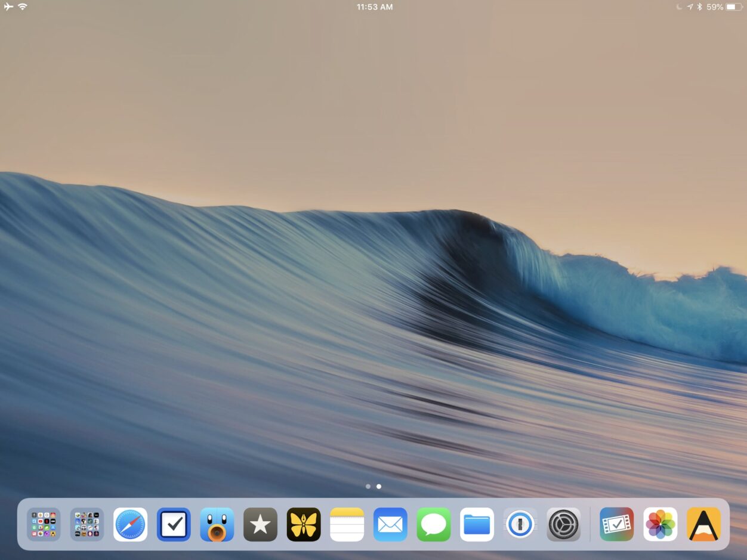Tap the airplane mode status icon

8,7
